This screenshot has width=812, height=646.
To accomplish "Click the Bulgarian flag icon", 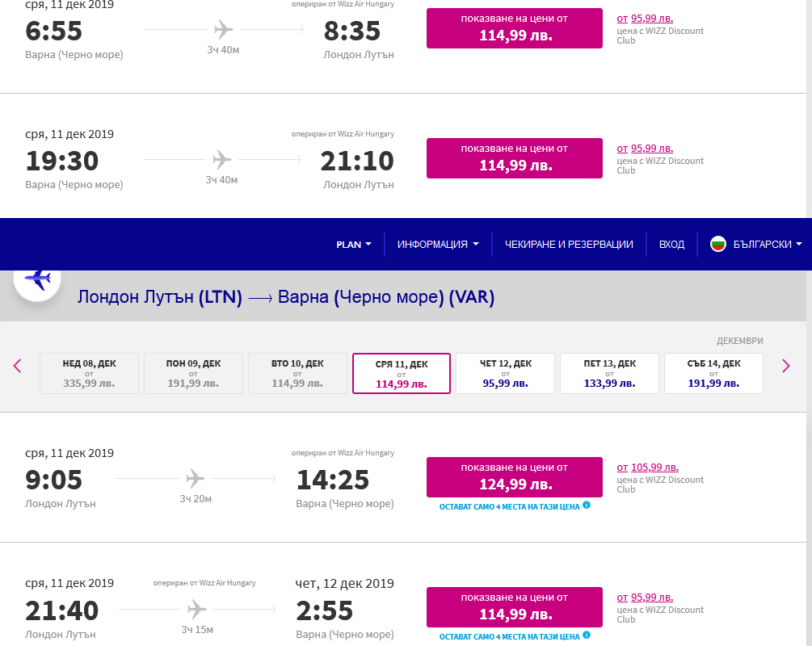I will point(717,244).
